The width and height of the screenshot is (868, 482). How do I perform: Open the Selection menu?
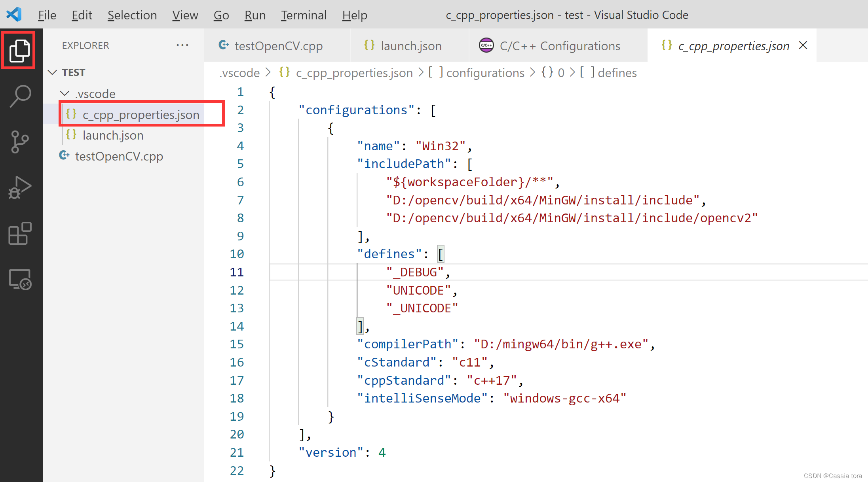pos(132,15)
